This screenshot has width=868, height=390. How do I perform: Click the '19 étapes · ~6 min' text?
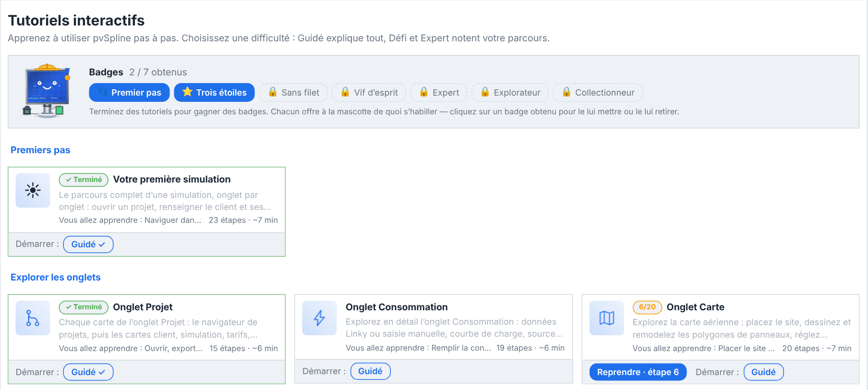530,348
